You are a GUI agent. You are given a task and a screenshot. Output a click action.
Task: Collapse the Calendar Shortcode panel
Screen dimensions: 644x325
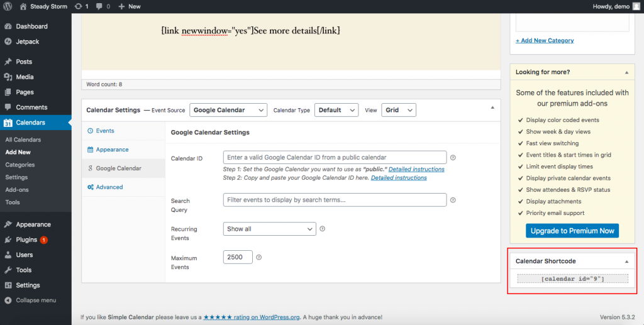627,262
